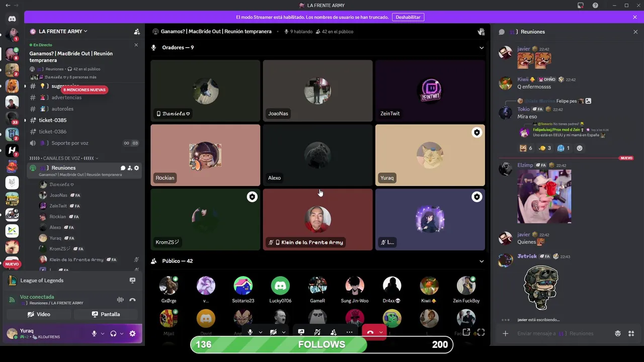Viewport: 644px width, 362px height.
Task: Open the GIF image posted by Elzimp
Action: coord(544,197)
